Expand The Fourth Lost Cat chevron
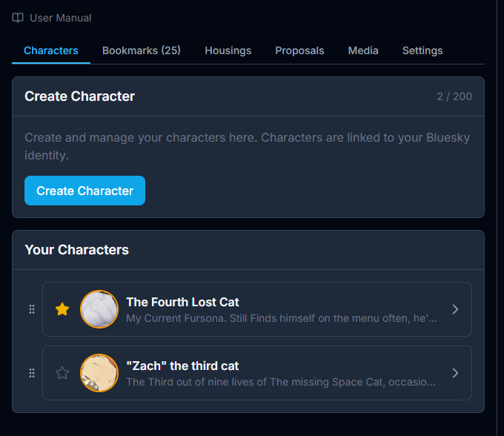This screenshot has height=436, width=504. tap(455, 309)
